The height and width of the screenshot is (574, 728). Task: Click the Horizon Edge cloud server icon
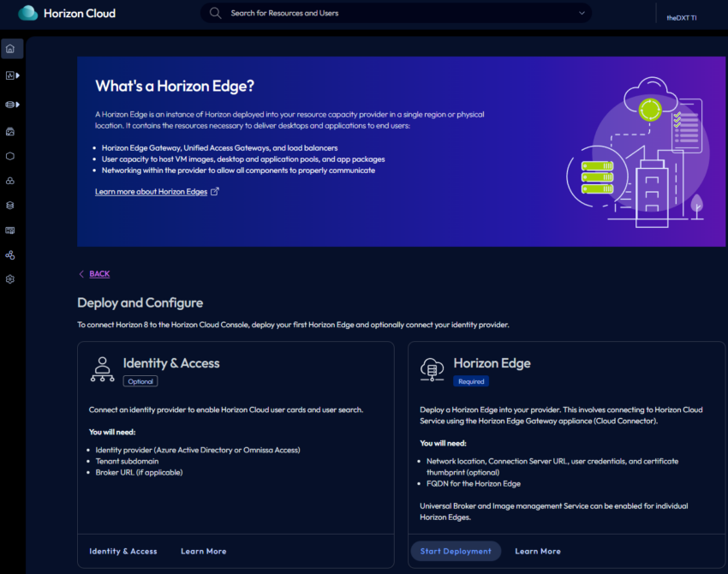click(433, 369)
